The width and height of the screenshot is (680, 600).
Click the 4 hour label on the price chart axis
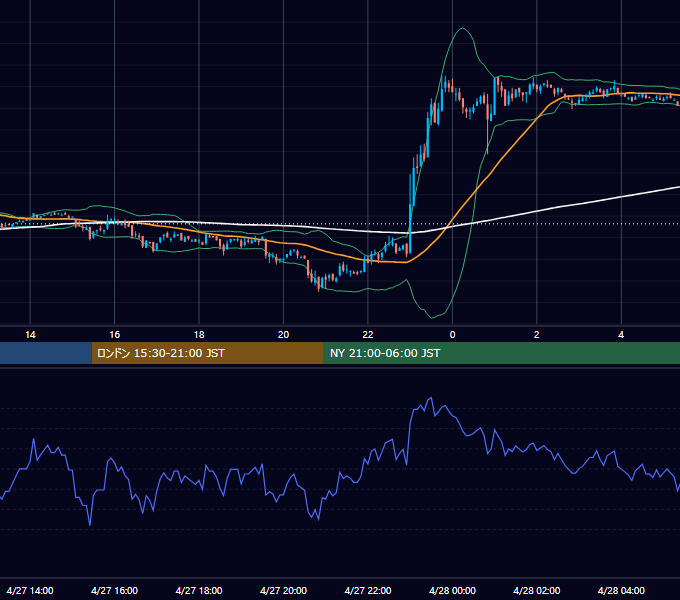pos(621,335)
